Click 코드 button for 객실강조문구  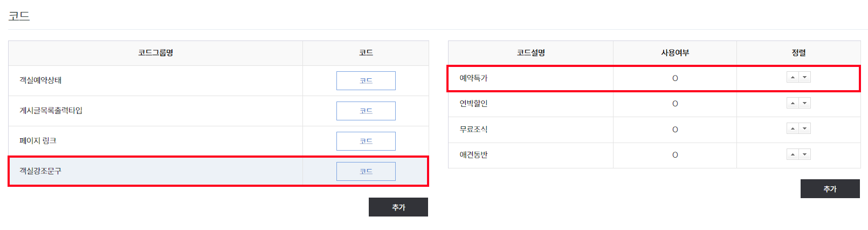[366, 171]
